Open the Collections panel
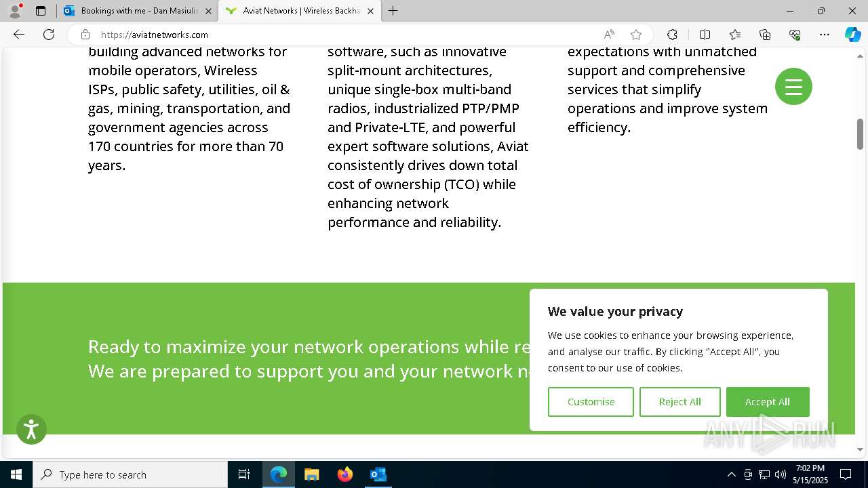The width and height of the screenshot is (868, 488). (x=765, y=35)
